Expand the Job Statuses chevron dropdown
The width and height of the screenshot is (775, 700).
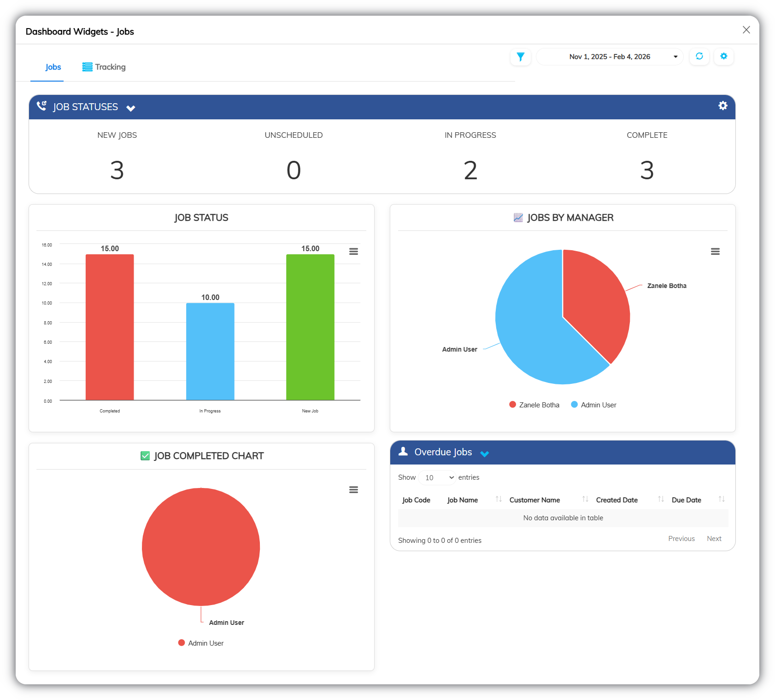[x=131, y=108]
